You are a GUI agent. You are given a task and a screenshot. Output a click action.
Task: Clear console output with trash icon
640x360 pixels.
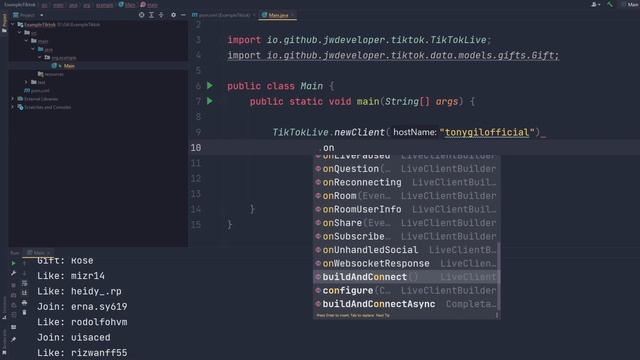(24, 313)
